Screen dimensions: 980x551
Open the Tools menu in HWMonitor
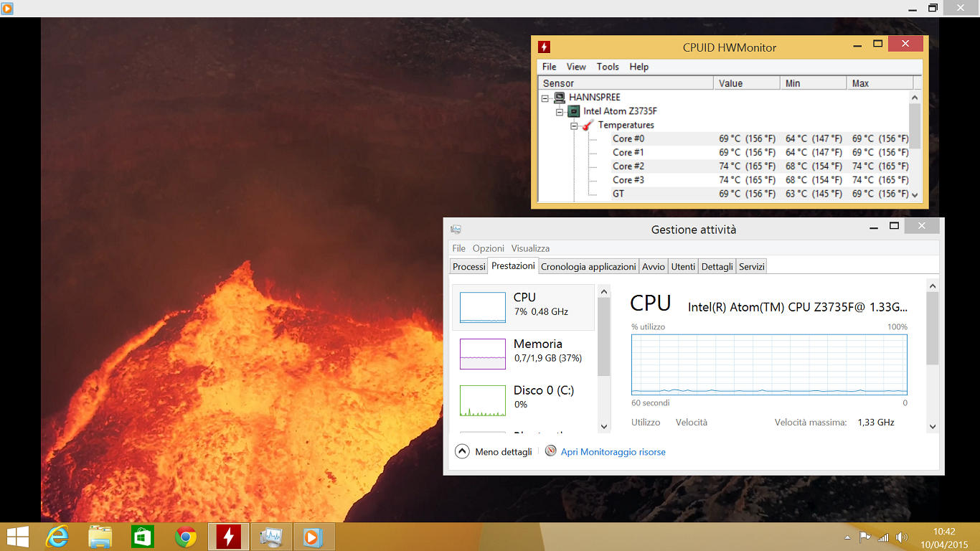click(x=608, y=67)
